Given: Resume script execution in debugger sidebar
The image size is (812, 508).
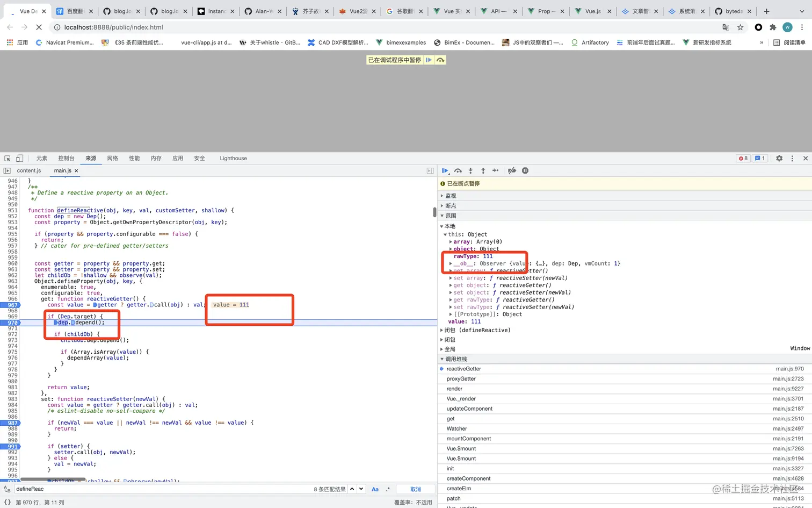Looking at the screenshot, I should tap(445, 171).
